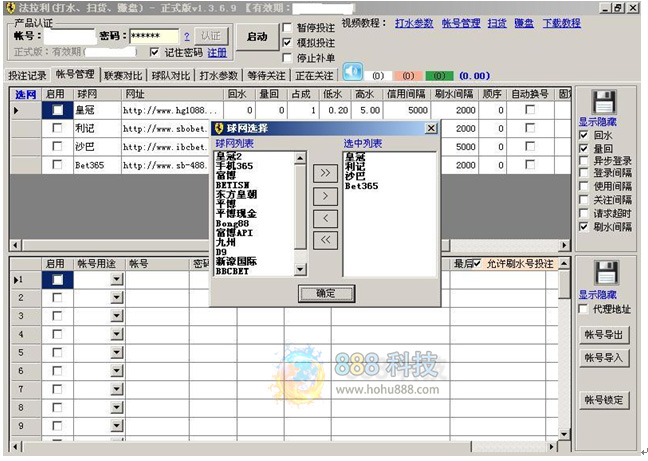This screenshot has width=648, height=461.
Task: Click the 帐号锁定 button
Action: tap(604, 399)
